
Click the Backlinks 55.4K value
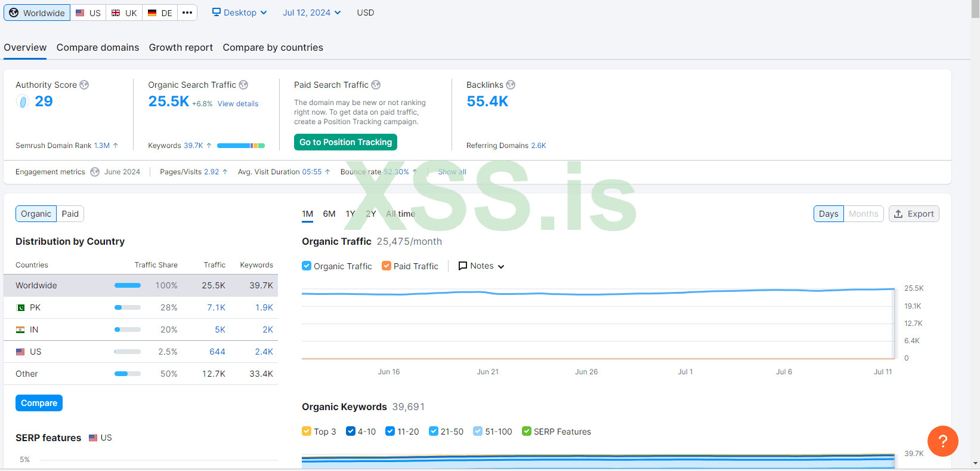[487, 101]
